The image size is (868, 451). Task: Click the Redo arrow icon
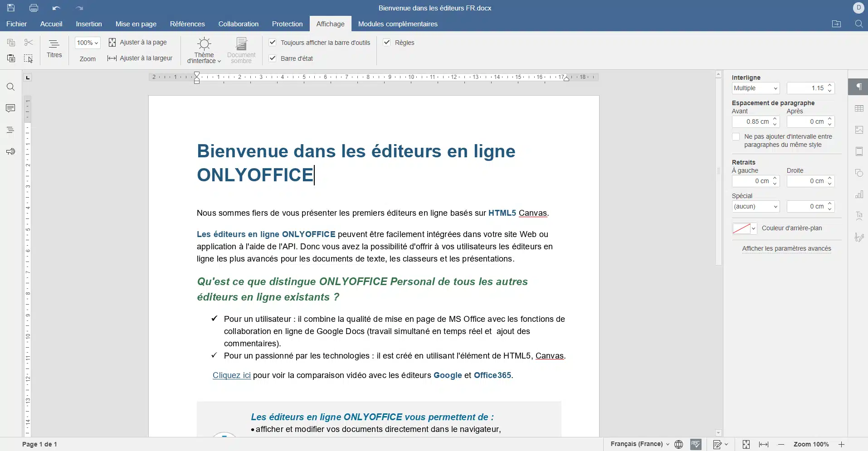[79, 8]
